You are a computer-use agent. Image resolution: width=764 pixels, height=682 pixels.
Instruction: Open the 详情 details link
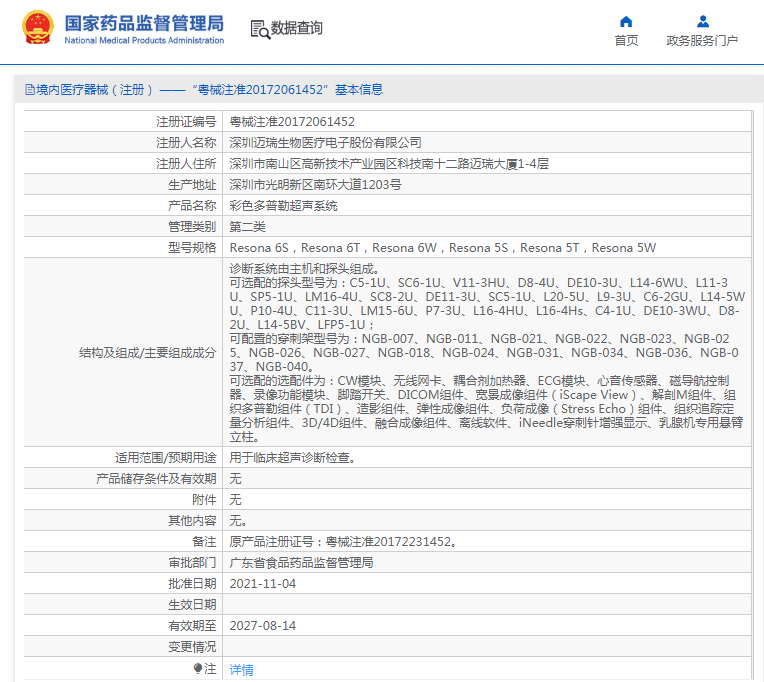pyautogui.click(x=242, y=670)
